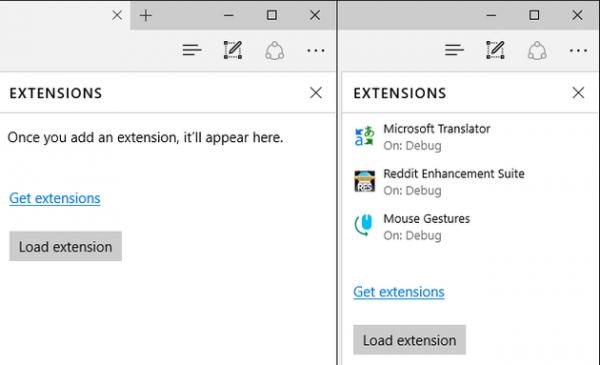Click Load extension button in right pane
Viewport: 600px width, 365px height.
pyautogui.click(x=409, y=340)
